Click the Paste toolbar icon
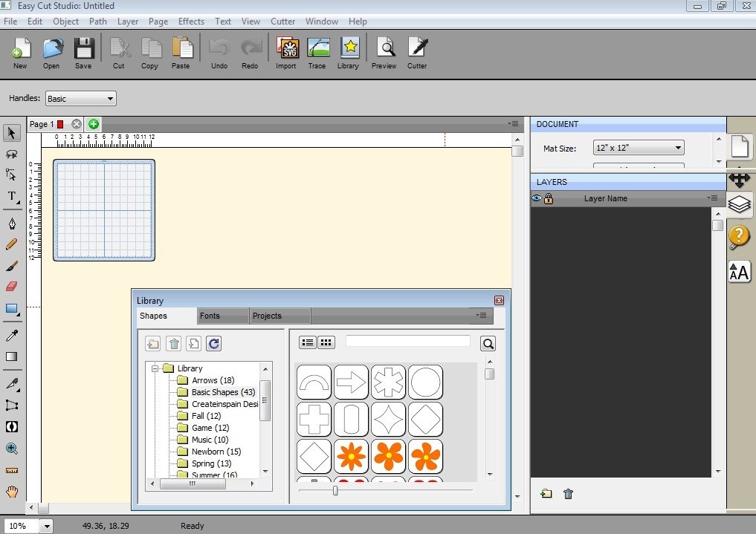The image size is (756, 534). [x=181, y=53]
